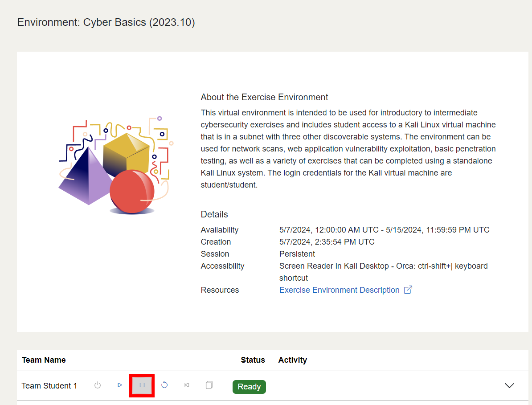Click the power icon for Team Student 1
The image size is (532, 405).
(x=98, y=385)
